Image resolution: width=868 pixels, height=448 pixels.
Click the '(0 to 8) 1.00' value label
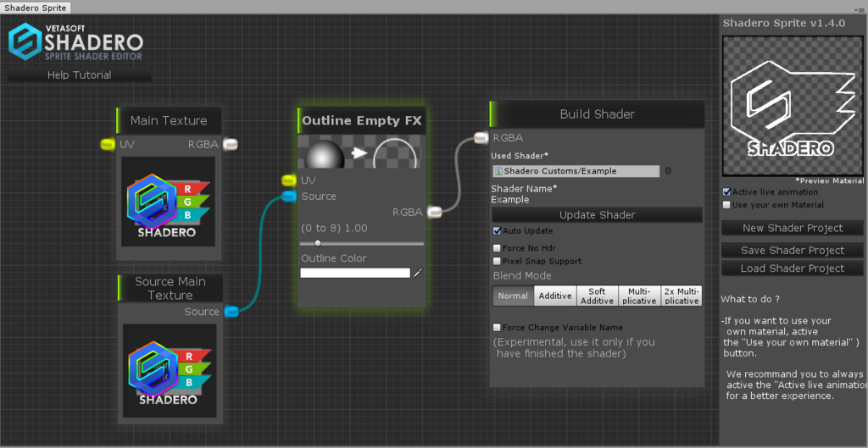point(334,228)
